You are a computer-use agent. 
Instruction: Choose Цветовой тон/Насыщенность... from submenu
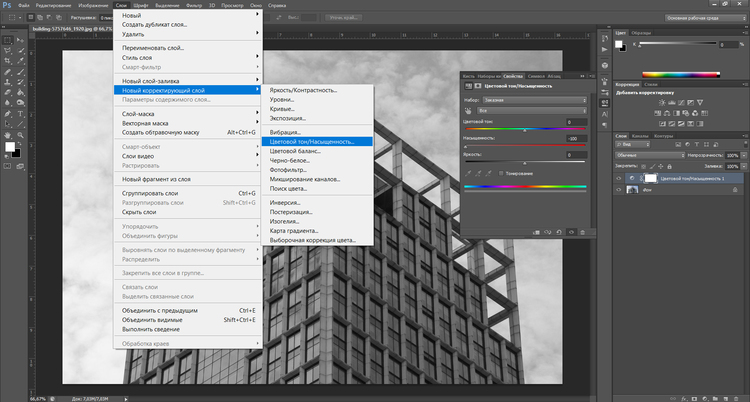(x=312, y=141)
